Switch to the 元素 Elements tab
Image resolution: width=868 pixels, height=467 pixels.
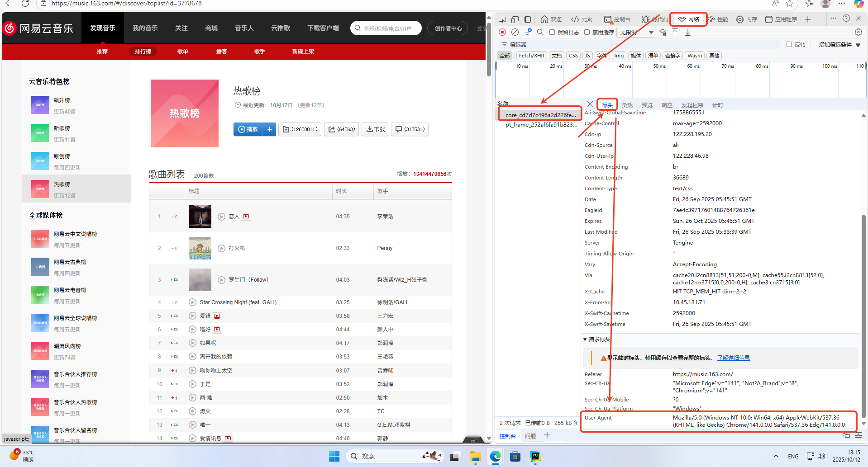[582, 19]
